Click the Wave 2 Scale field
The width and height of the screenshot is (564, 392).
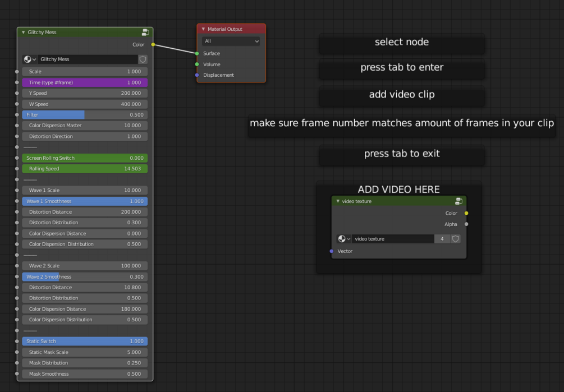pos(85,265)
